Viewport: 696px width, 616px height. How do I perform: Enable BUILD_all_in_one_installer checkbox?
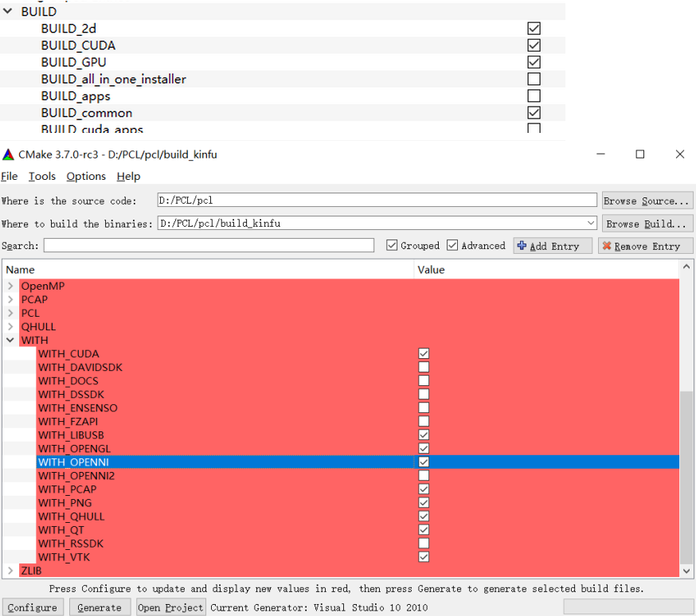[534, 79]
